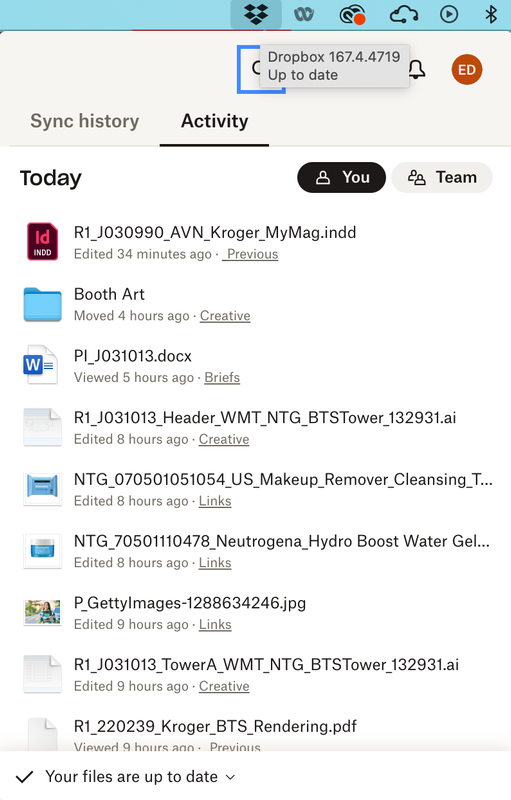
Task: Click the TowerA_WMT_NTG .ai file icon
Action: [x=42, y=674]
